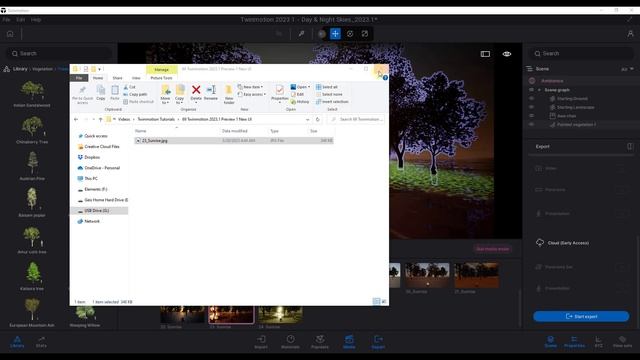Select the translate move gizmo tool

pos(335,34)
